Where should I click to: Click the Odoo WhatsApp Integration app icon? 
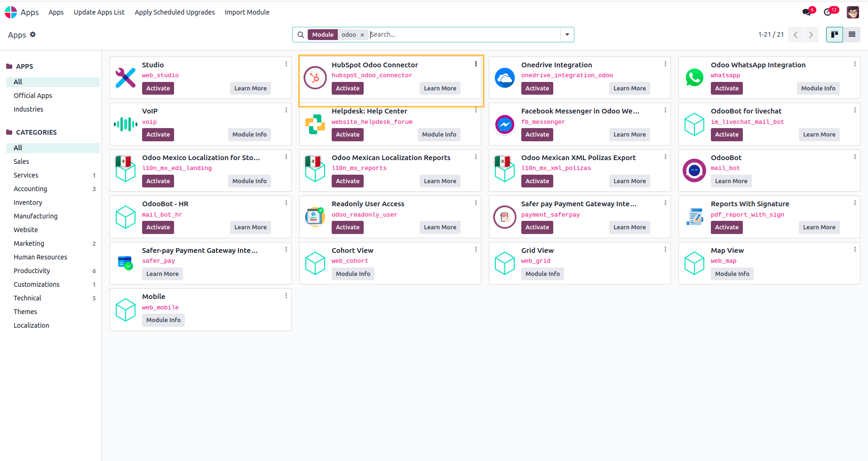(694, 78)
